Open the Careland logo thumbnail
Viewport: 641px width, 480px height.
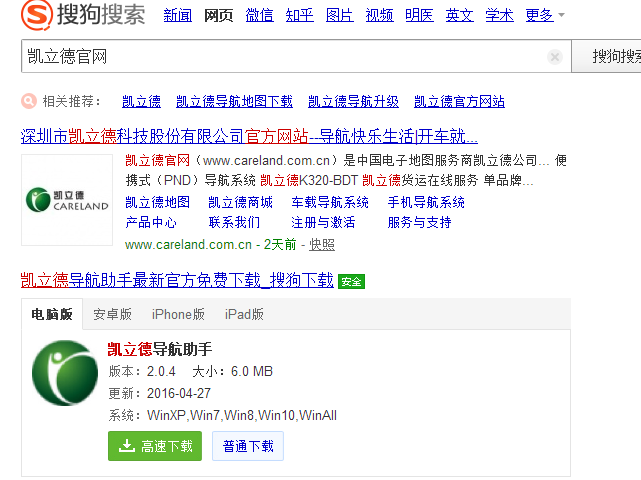pos(67,200)
